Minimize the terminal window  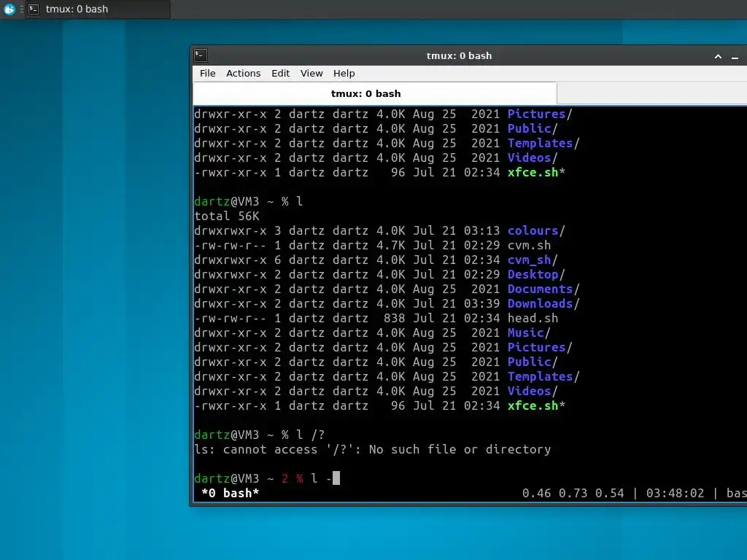[735, 57]
